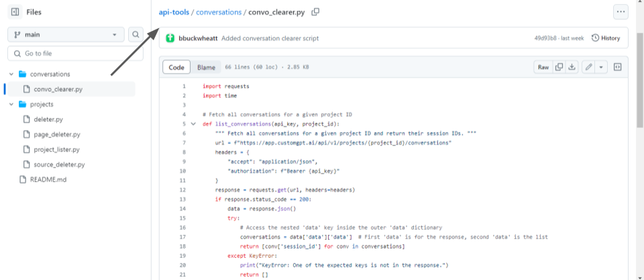This screenshot has width=644, height=280.
Task: Open the main branch selector dropdown
Action: coord(66,34)
